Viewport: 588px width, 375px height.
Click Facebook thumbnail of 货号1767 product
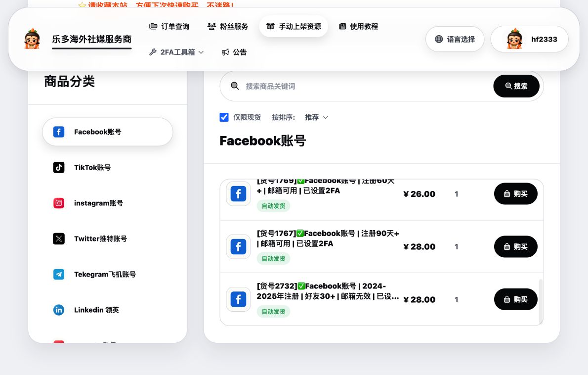point(238,247)
